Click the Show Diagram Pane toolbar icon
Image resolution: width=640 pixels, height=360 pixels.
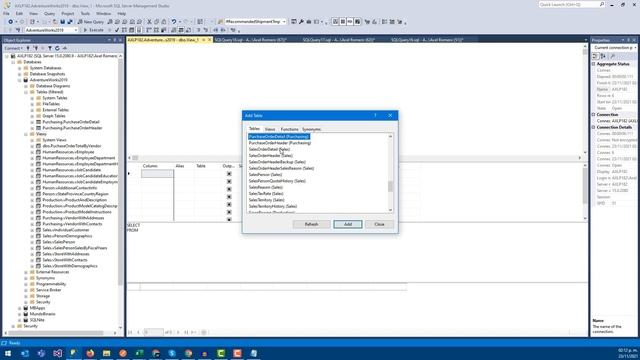click(335, 22)
